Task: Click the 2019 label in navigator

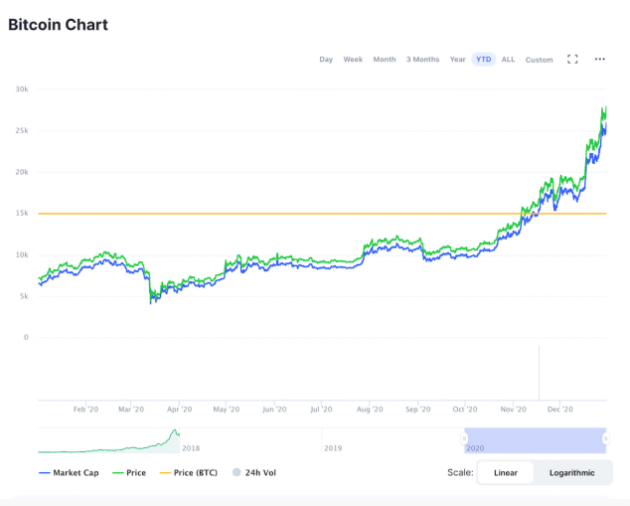Action: click(333, 448)
